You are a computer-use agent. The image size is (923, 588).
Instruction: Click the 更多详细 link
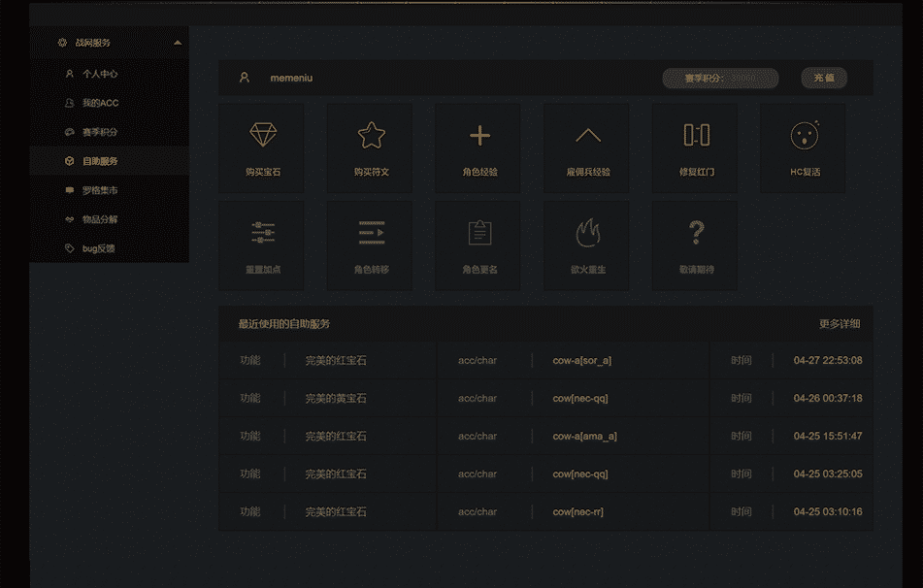pyautogui.click(x=839, y=324)
